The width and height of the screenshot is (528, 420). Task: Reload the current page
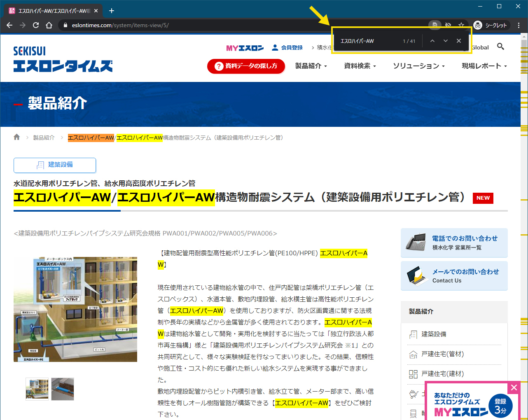36,25
